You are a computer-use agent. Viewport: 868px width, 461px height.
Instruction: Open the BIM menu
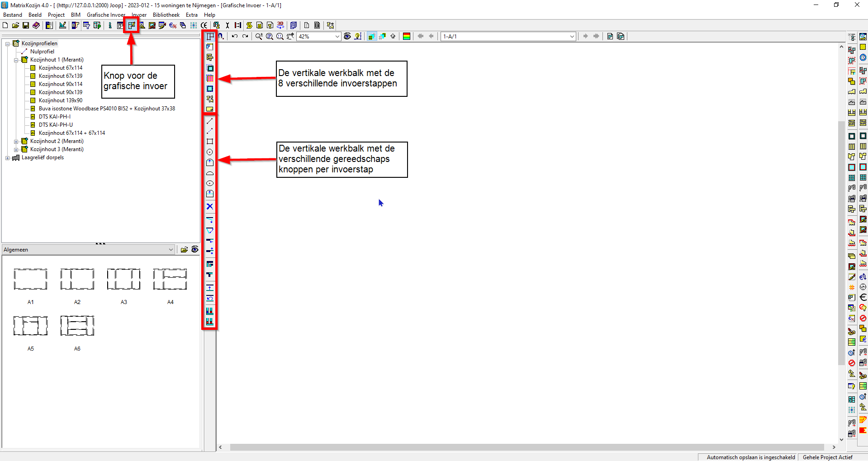coord(76,15)
